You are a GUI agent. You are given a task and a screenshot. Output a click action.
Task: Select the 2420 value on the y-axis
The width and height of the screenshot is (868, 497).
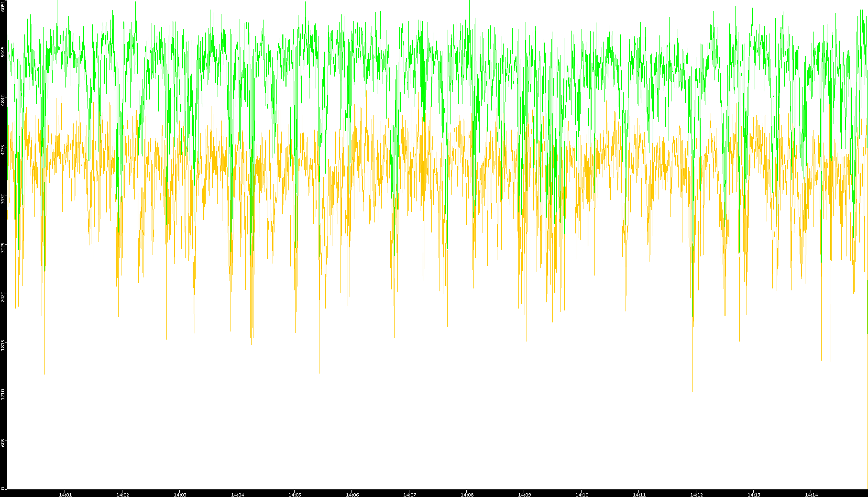pyautogui.click(x=3, y=297)
